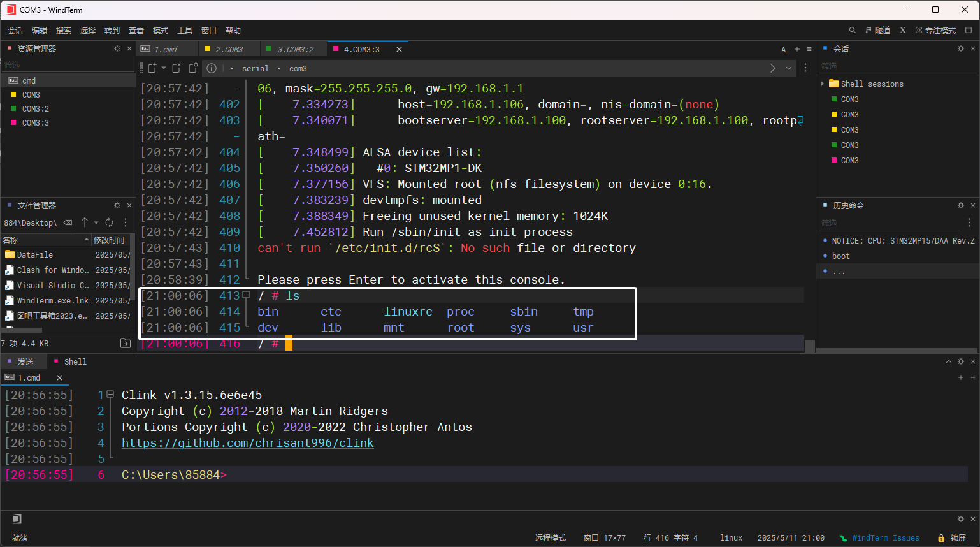Image resolution: width=980 pixels, height=547 pixels.
Task: Toggle the layout icon right of 专注模式
Action: coord(969,30)
